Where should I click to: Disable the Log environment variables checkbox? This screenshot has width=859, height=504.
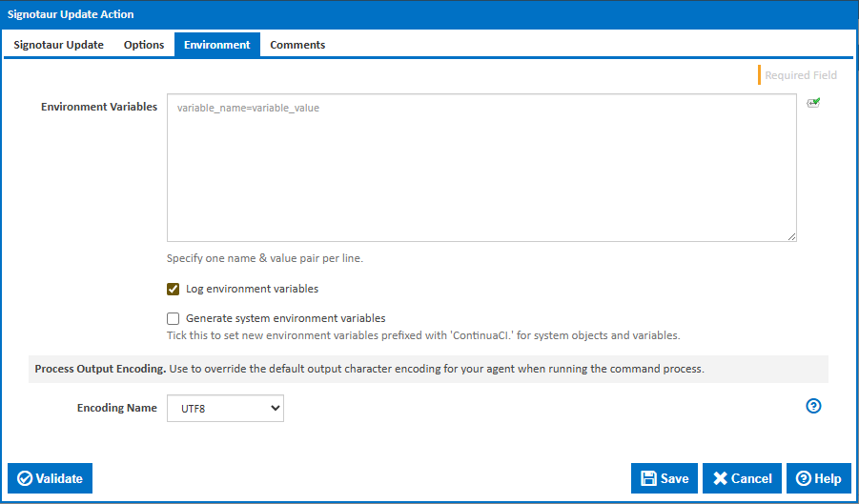[174, 289]
